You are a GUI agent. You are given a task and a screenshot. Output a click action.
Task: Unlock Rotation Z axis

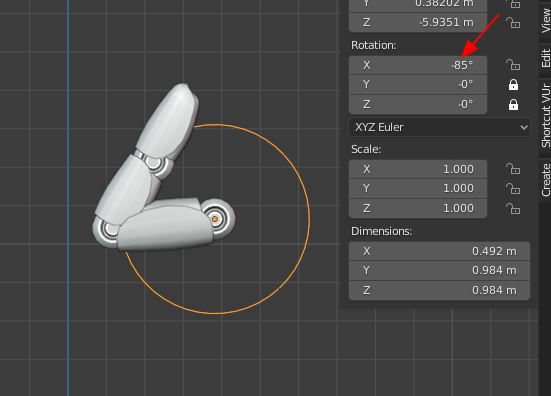pos(513,104)
